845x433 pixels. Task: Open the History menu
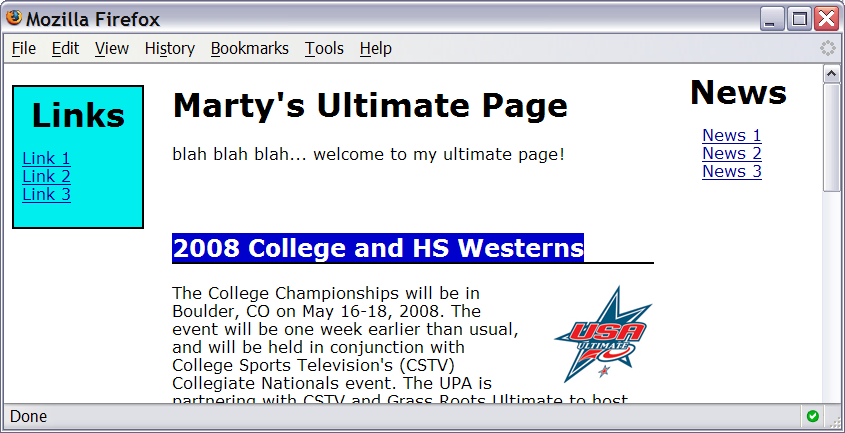[x=169, y=48]
